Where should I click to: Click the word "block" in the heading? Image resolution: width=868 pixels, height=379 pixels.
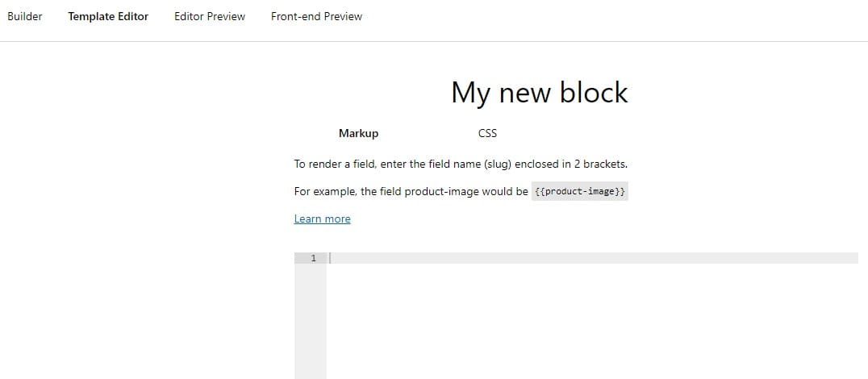tap(594, 92)
